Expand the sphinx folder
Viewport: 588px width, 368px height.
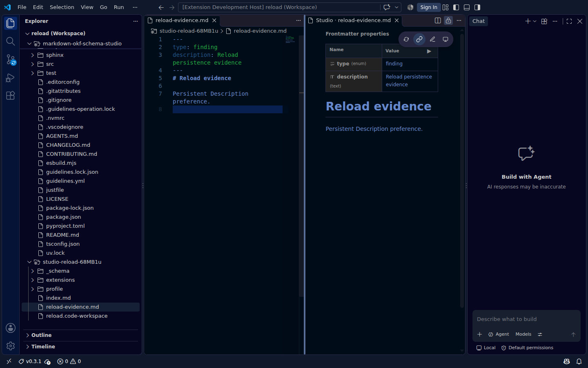coord(55,55)
